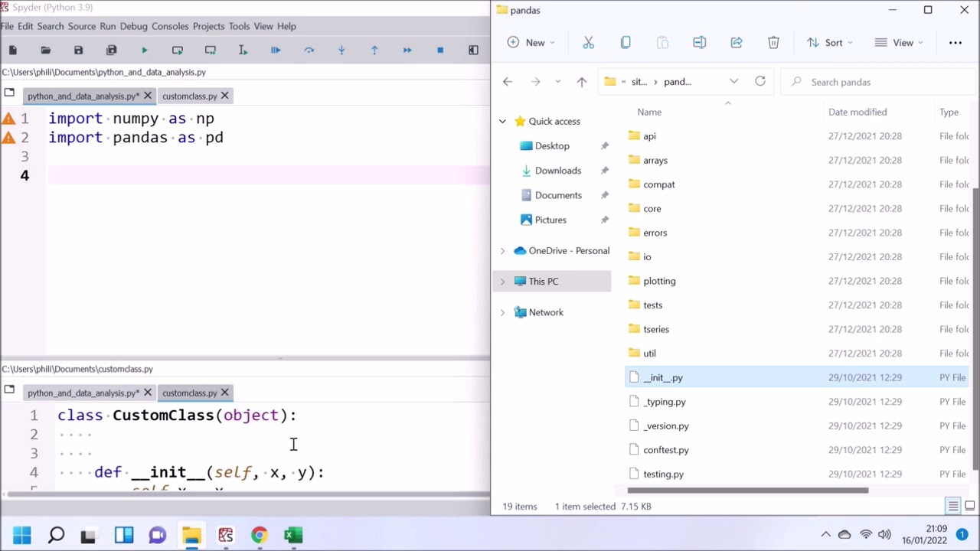This screenshot has height=551, width=980.
Task: Click Rename icon in File Explorer toolbar
Action: click(x=699, y=43)
